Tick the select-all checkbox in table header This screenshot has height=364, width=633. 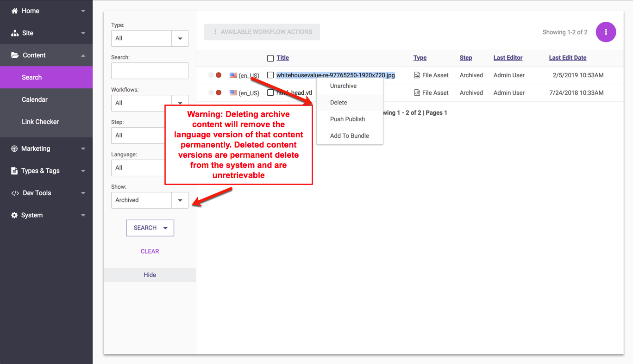click(x=270, y=58)
